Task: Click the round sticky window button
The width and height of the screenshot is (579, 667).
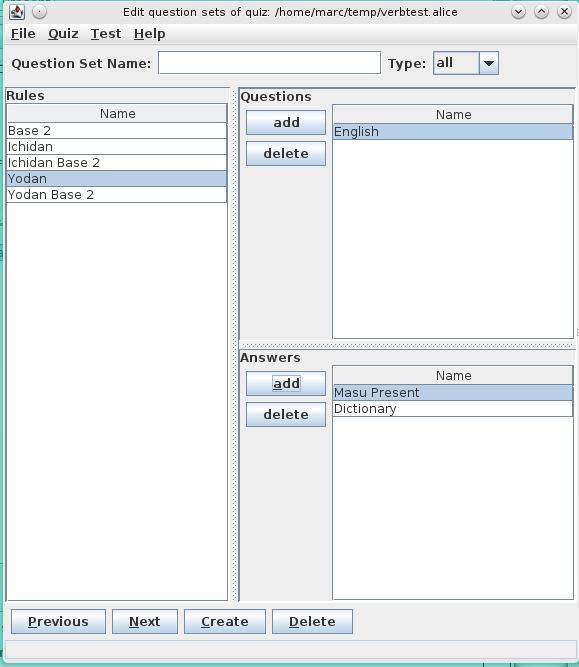Action: pyautogui.click(x=40, y=11)
